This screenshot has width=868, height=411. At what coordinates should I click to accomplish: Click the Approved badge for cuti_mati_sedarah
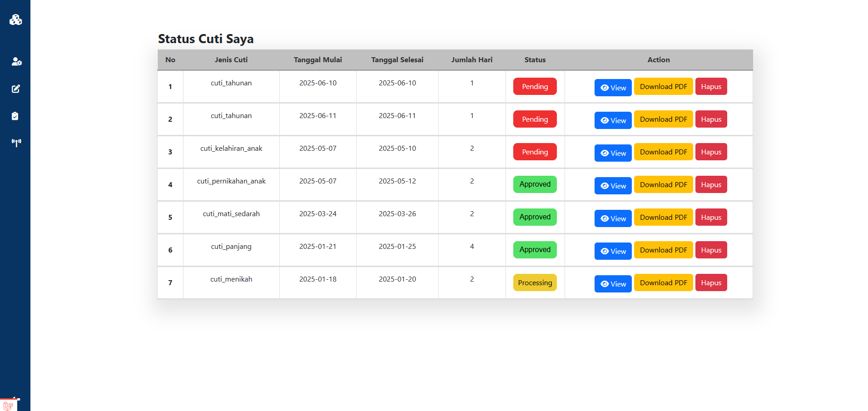[535, 217]
